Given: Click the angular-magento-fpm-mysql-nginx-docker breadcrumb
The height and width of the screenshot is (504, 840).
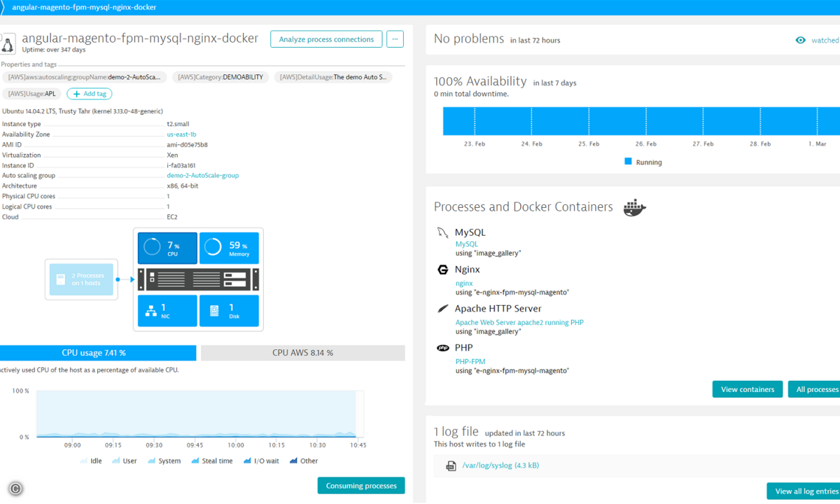Looking at the screenshot, I should (84, 7).
